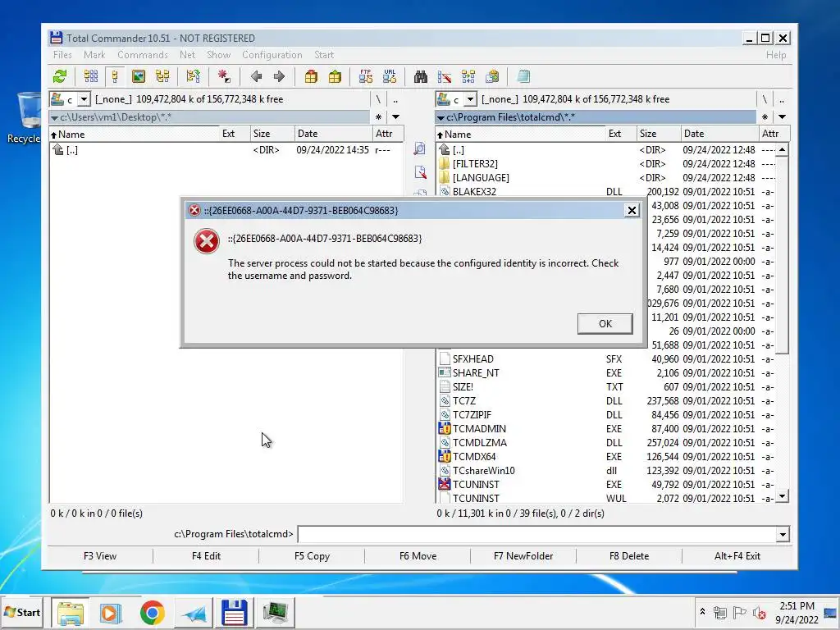The width and height of the screenshot is (840, 630).
Task: Select the thumbnail view toolbar icon
Action: (138, 76)
